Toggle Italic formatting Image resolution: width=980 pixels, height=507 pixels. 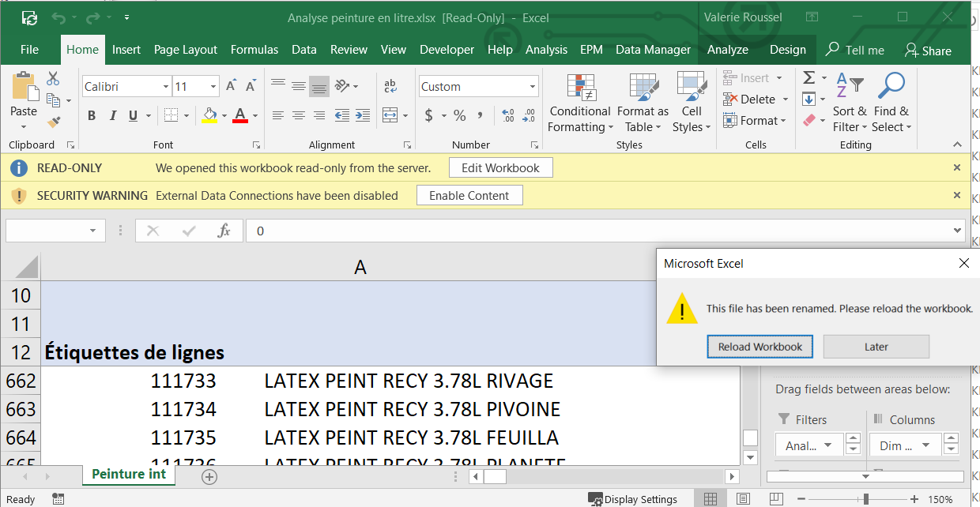tap(112, 116)
